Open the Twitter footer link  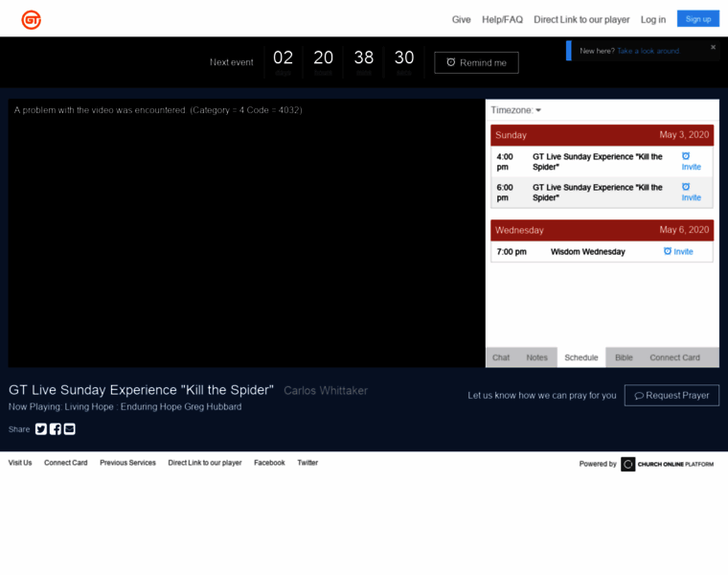pyautogui.click(x=307, y=463)
